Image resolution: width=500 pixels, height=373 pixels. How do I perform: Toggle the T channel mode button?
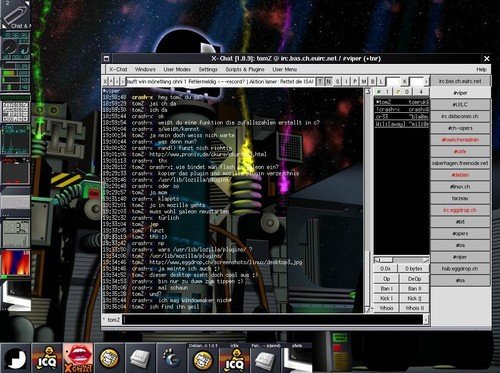[x=320, y=81]
